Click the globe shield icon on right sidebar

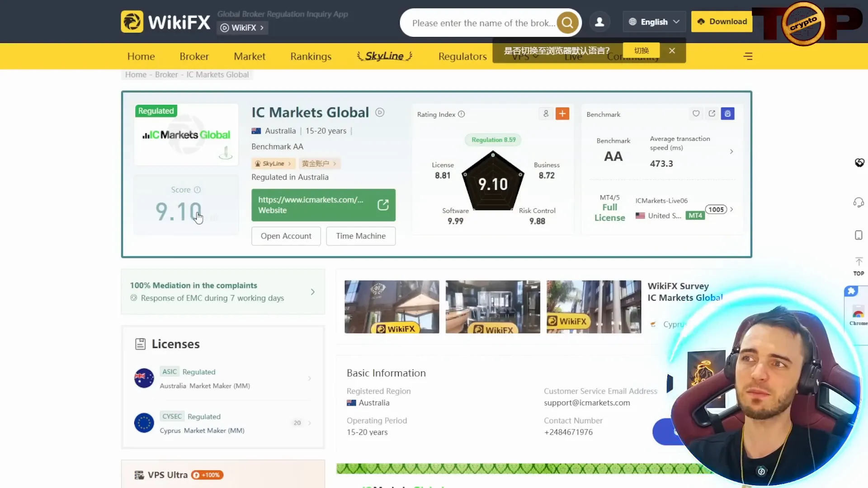(859, 163)
